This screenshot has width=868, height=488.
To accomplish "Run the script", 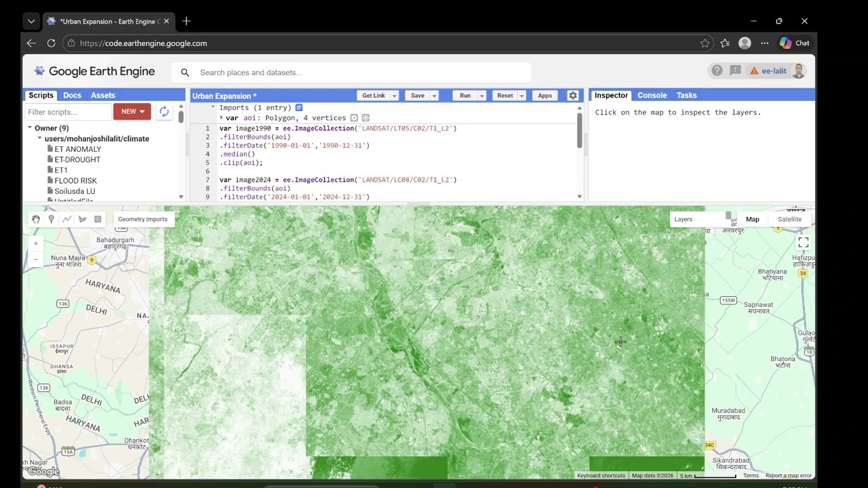I will tap(465, 96).
